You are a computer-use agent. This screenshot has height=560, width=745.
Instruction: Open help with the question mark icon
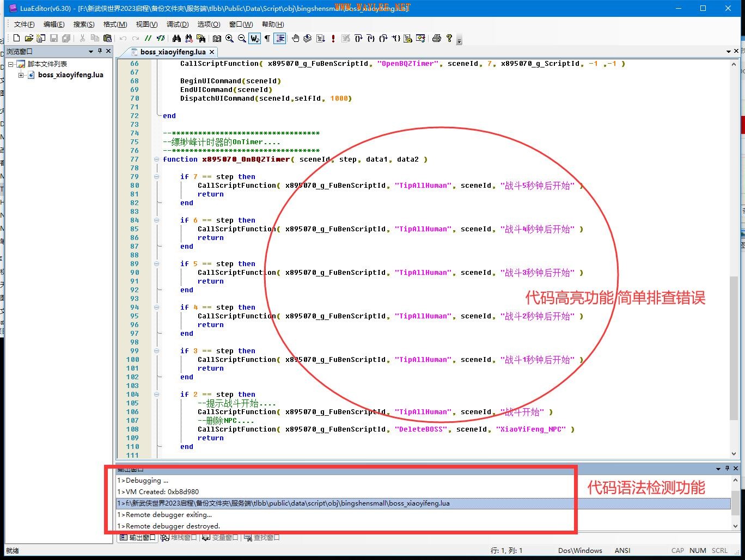449,38
